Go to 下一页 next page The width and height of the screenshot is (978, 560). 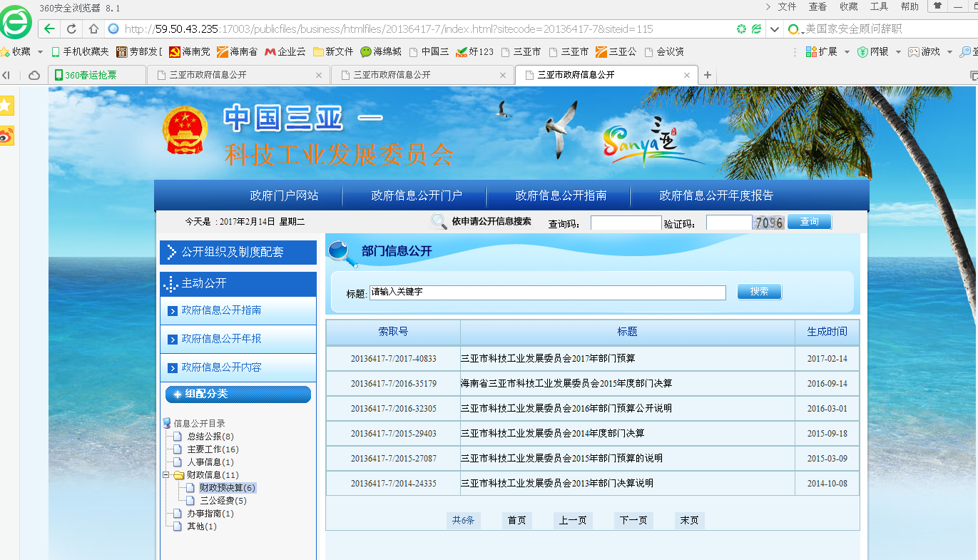pos(633,521)
